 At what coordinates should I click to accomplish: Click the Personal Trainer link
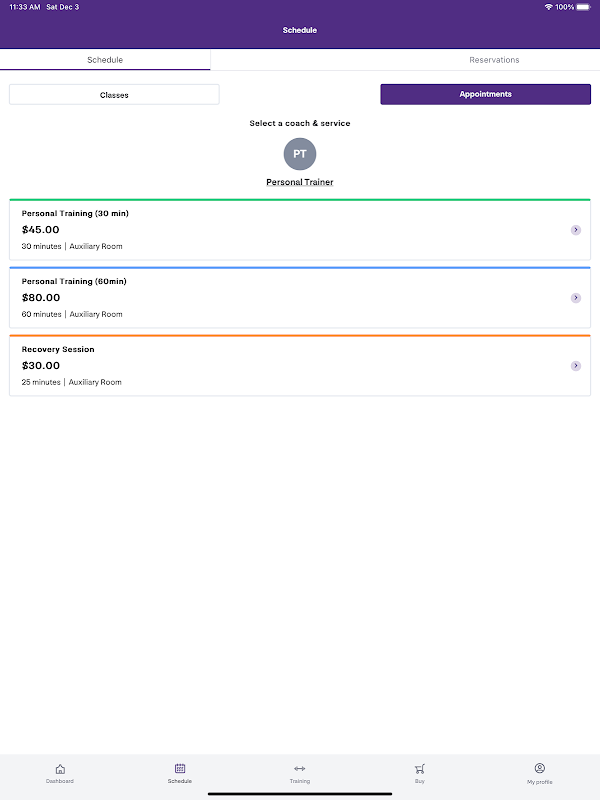pyautogui.click(x=300, y=183)
